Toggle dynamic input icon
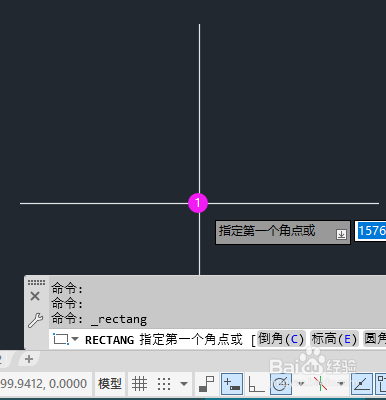The height and width of the screenshot is (400, 386). (232, 384)
